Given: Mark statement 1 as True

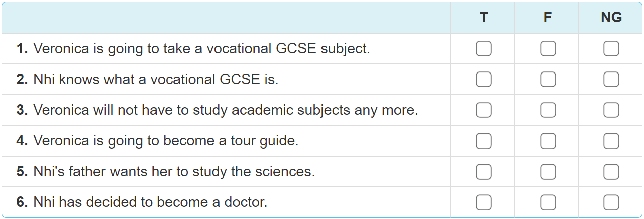Looking at the screenshot, I should (483, 49).
